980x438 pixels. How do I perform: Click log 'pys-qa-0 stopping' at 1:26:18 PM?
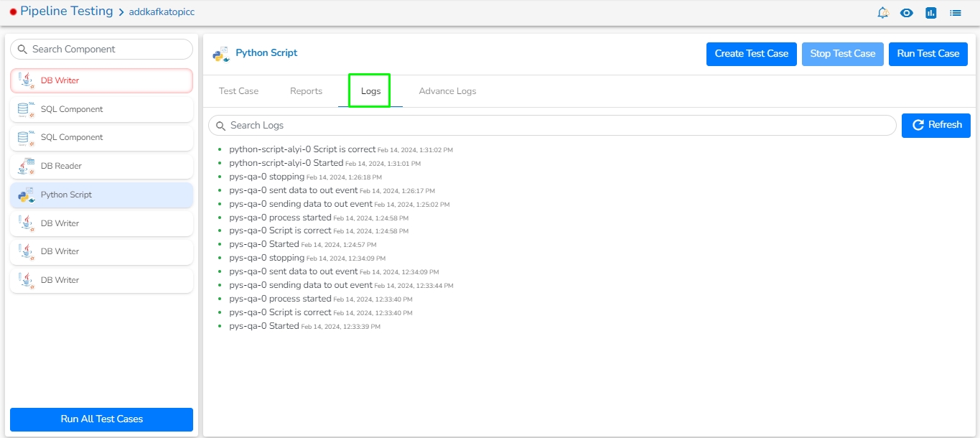pos(305,177)
